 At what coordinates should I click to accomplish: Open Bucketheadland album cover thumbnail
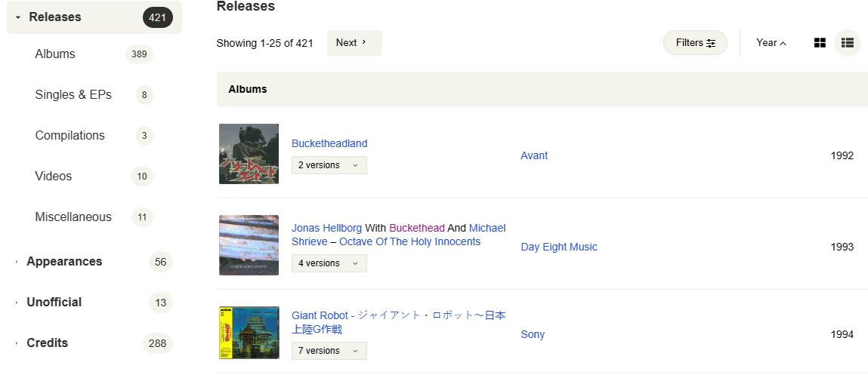point(249,154)
